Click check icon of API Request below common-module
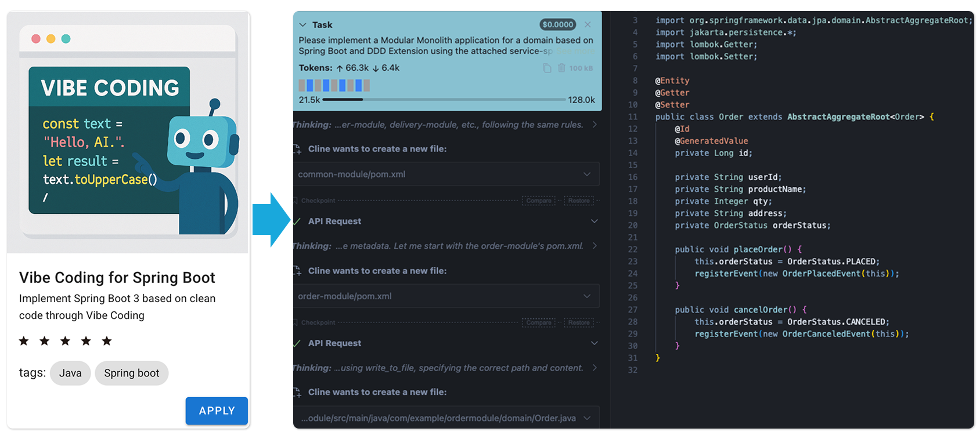 click(x=297, y=222)
